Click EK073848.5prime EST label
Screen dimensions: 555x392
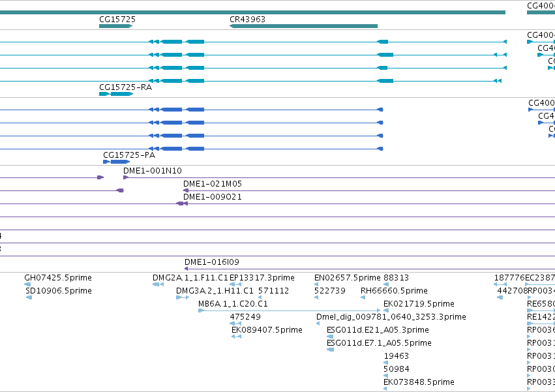419,382
